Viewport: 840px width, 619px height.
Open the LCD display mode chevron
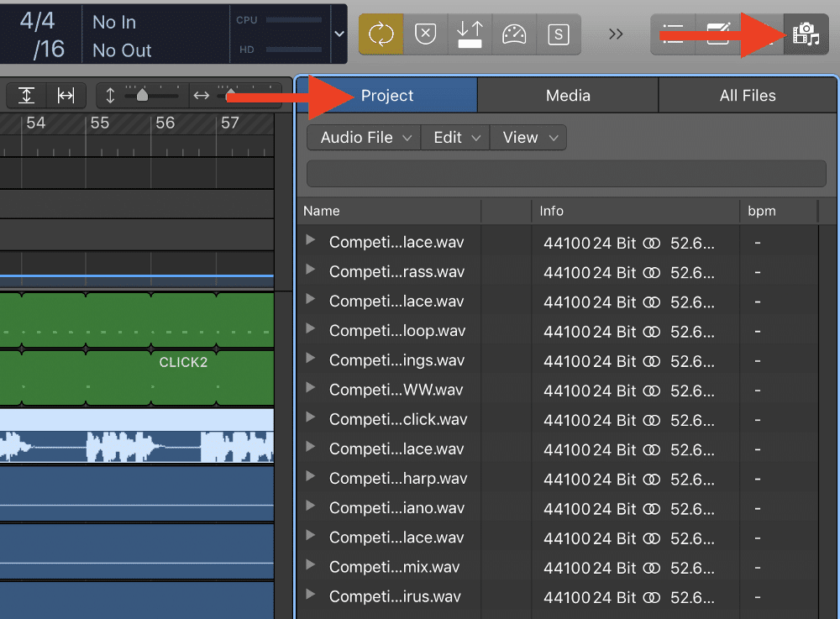click(339, 34)
